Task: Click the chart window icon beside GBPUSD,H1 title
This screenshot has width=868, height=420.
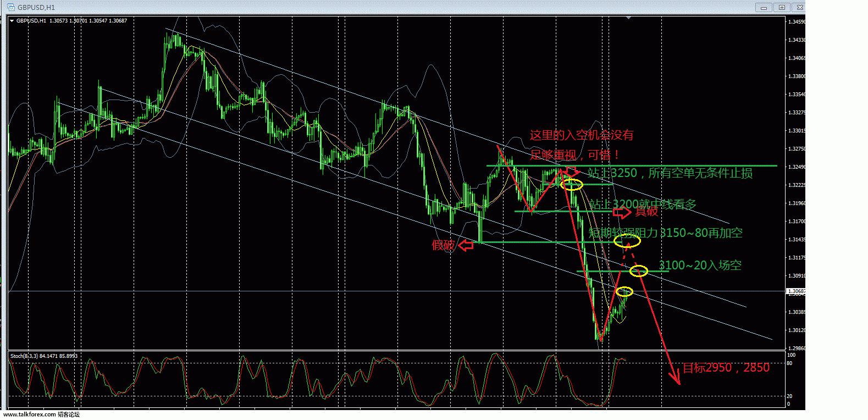Action: [10, 7]
